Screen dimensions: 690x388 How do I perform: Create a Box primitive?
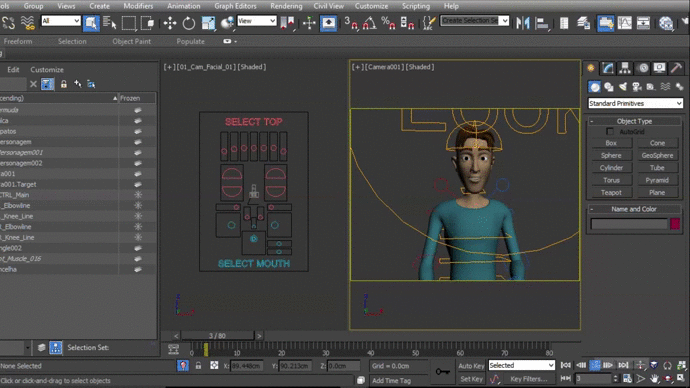[611, 143]
